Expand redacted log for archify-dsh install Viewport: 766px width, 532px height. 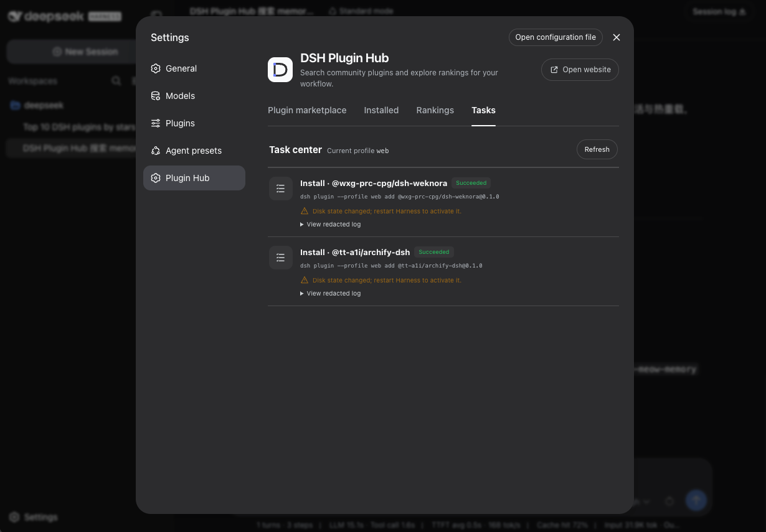[x=331, y=293]
